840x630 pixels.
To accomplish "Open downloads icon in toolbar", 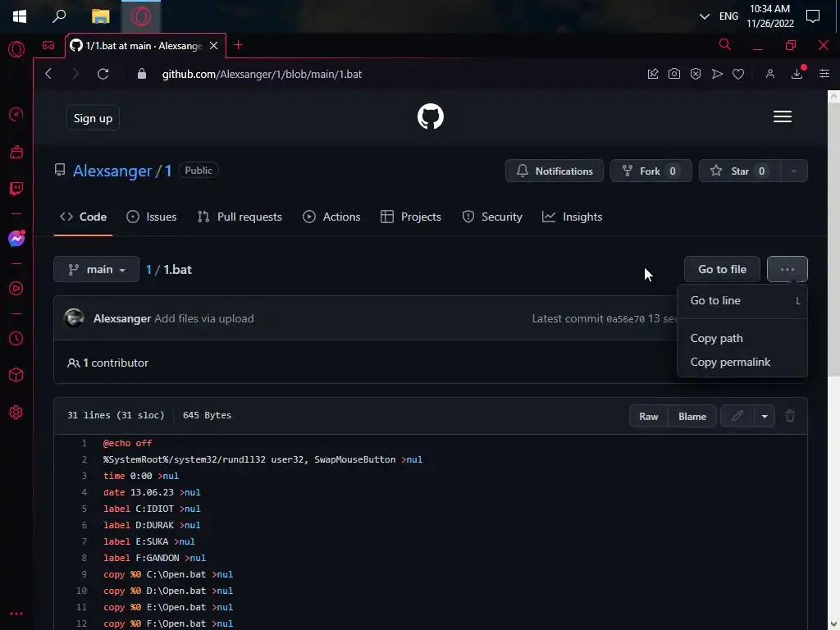I will [x=797, y=74].
